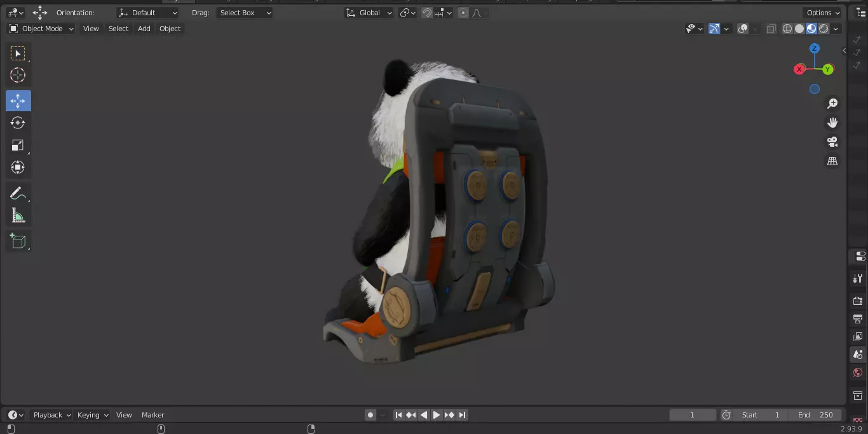Open the timeline View menu
Image resolution: width=868 pixels, height=434 pixels.
pos(124,415)
